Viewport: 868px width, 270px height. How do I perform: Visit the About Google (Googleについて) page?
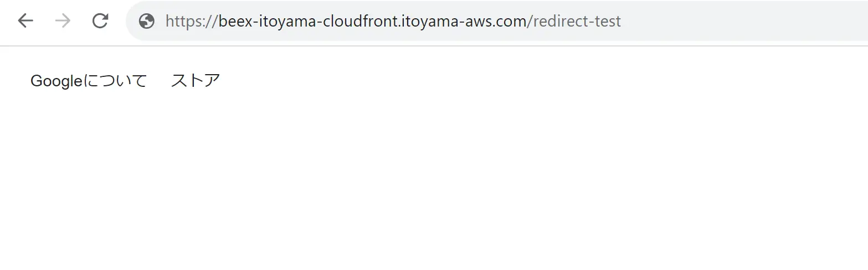89,81
